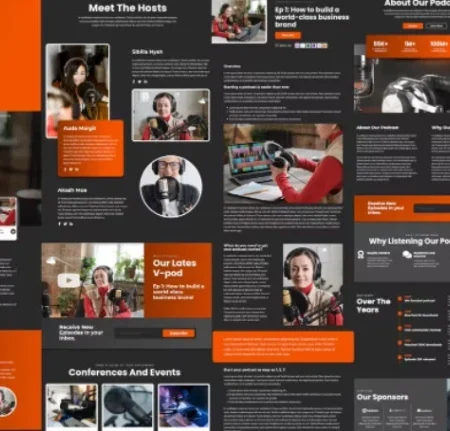Open Sibila Hysh's LinkedIn icon
This screenshot has width=450, height=431.
pos(146,81)
